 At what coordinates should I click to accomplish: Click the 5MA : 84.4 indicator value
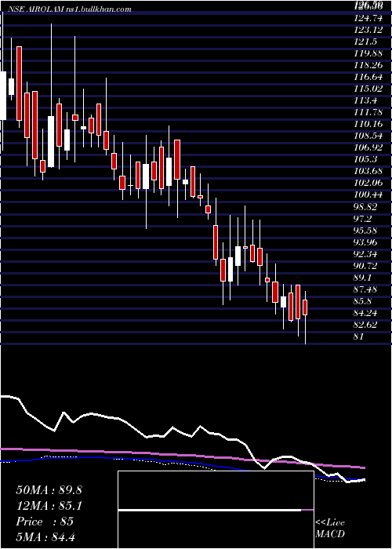pos(45,536)
